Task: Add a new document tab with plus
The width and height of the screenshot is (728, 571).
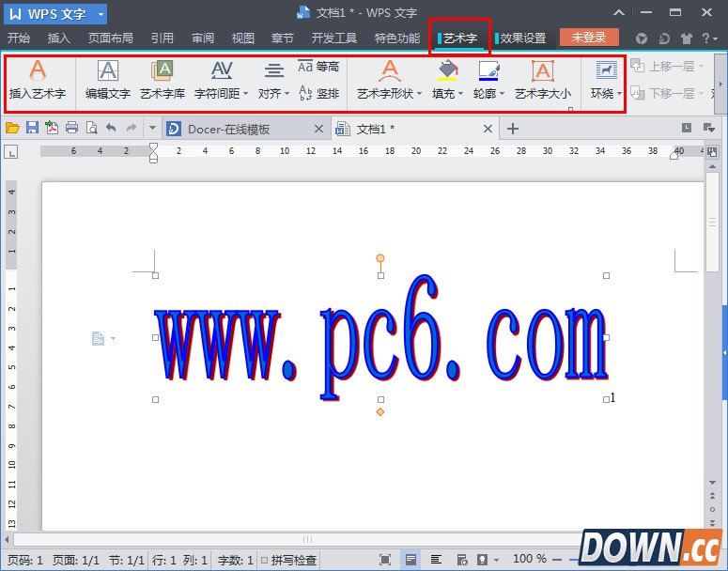Action: click(x=513, y=129)
